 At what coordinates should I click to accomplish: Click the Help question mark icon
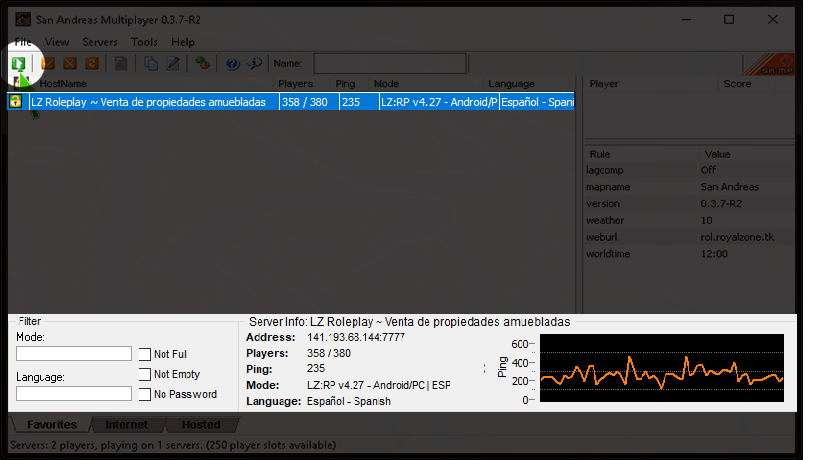pos(232,63)
